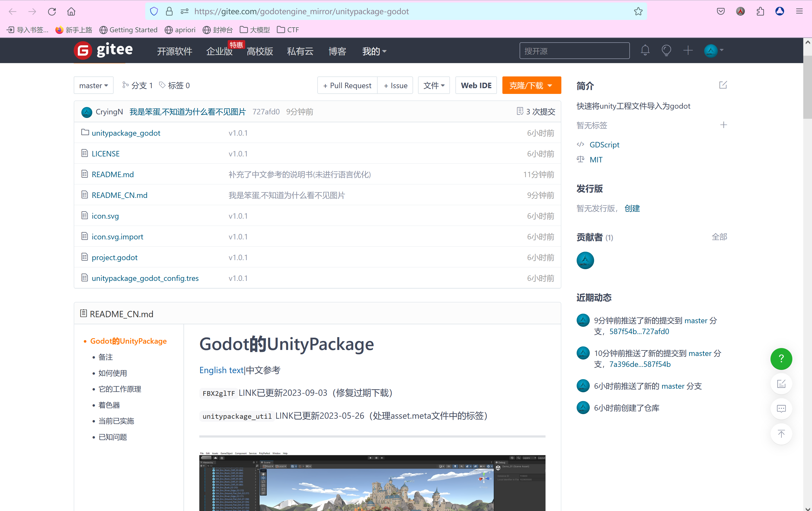The image size is (812, 511).
Task: Add a tag with the plus icon
Action: tap(723, 125)
